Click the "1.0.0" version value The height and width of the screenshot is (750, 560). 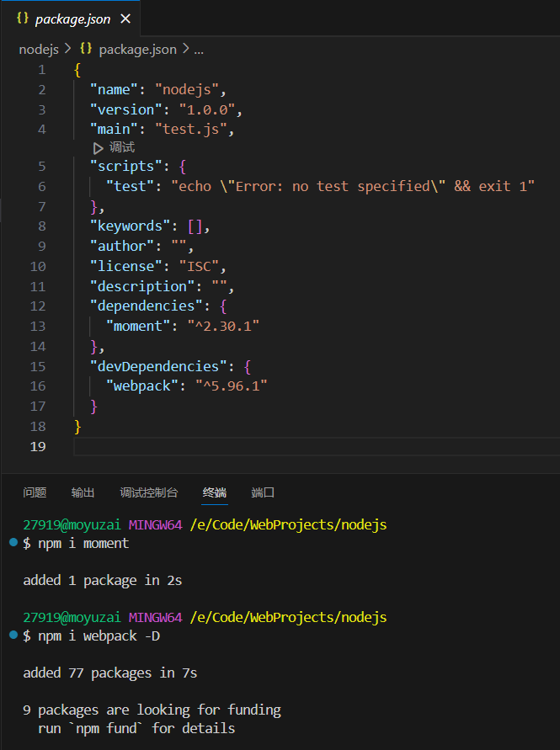pyautogui.click(x=207, y=110)
